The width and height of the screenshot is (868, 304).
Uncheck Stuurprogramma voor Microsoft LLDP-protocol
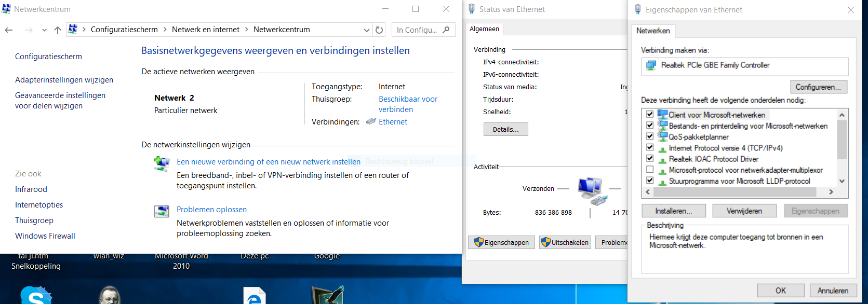pyautogui.click(x=650, y=181)
